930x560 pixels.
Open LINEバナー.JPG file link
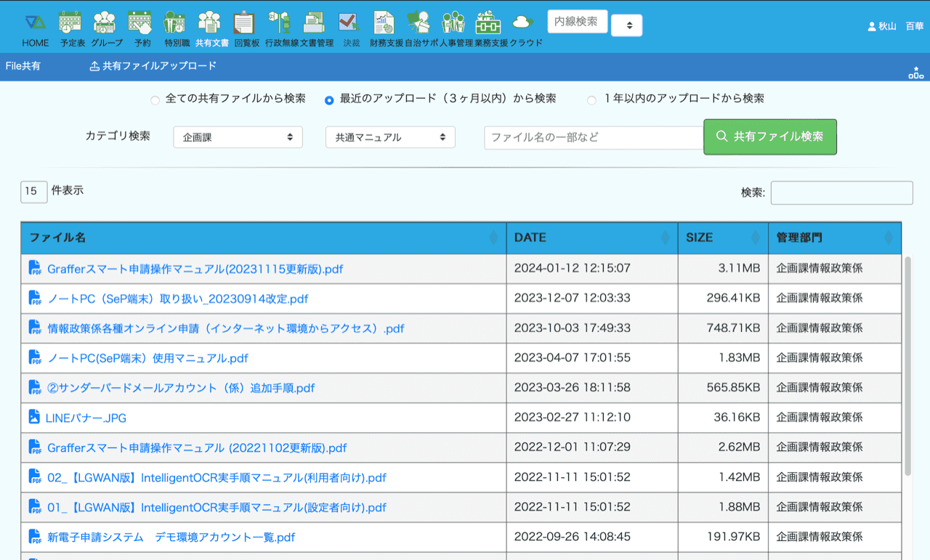coord(86,418)
